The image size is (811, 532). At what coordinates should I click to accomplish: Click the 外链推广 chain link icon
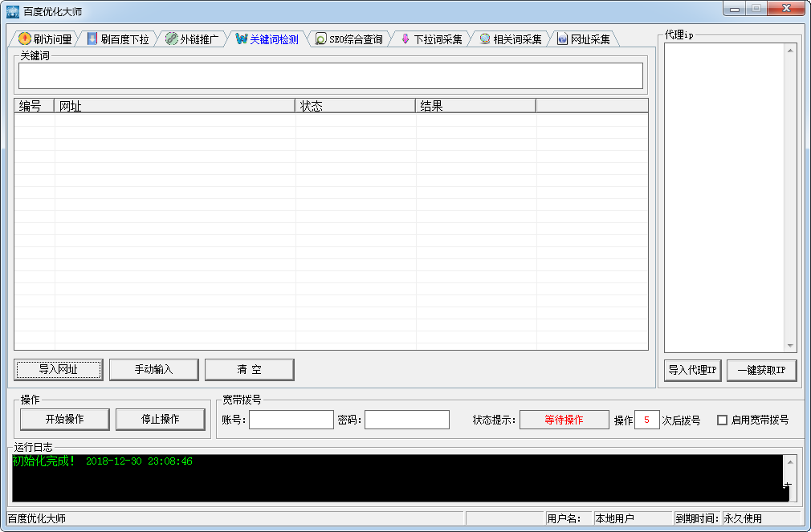click(171, 39)
